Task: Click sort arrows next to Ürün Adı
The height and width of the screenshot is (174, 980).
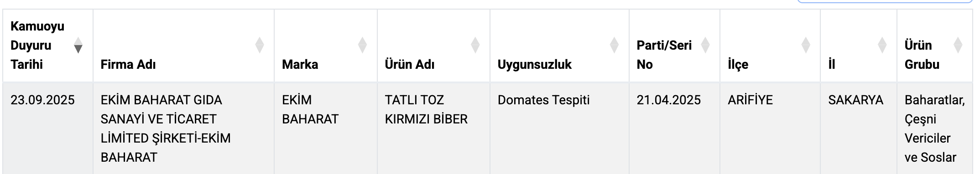Action: pos(475,45)
